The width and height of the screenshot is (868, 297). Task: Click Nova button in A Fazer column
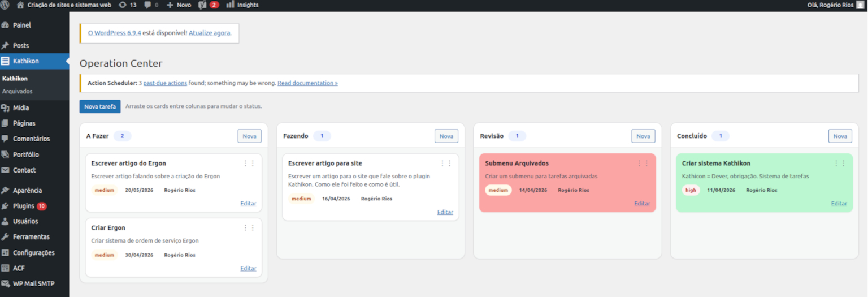(249, 136)
